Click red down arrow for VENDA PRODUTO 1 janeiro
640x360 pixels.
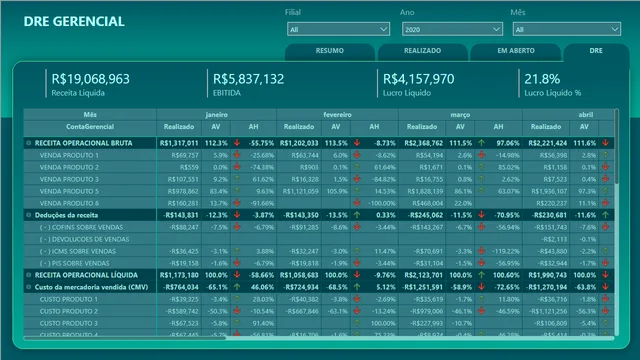[237, 155]
